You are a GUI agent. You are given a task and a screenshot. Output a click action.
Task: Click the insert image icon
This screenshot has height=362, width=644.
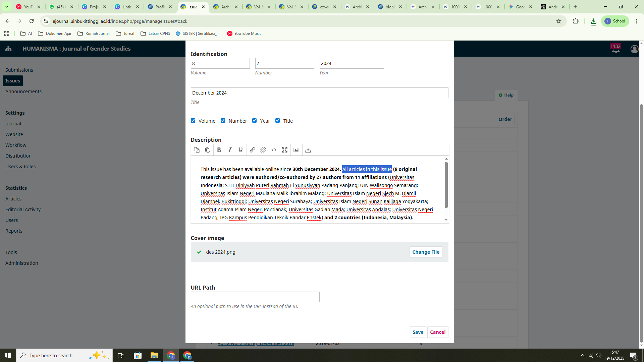pyautogui.click(x=296, y=150)
